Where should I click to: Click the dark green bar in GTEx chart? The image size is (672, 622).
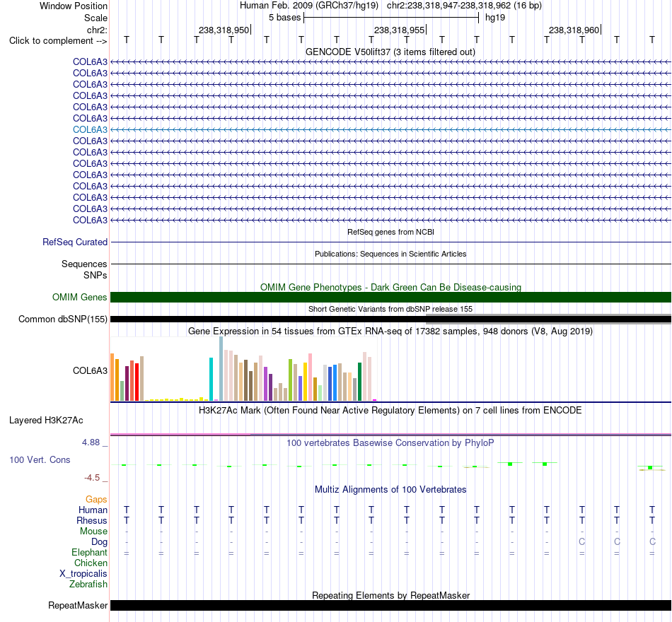[360, 382]
